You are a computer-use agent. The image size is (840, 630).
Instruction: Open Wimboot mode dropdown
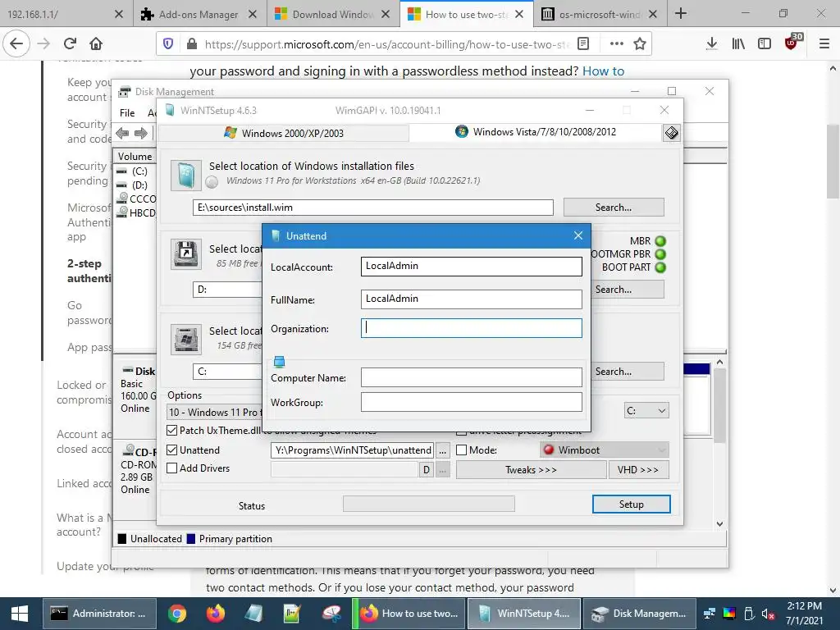604,450
